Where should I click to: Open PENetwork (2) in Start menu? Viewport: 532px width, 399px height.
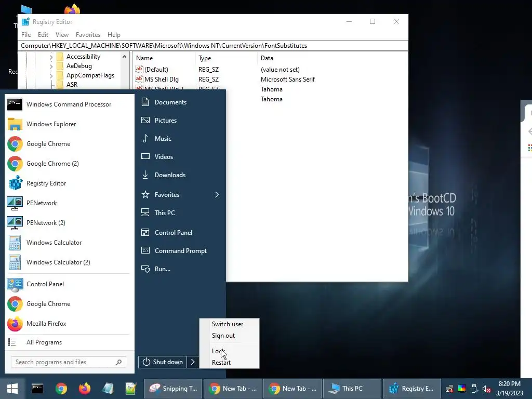[69, 222]
